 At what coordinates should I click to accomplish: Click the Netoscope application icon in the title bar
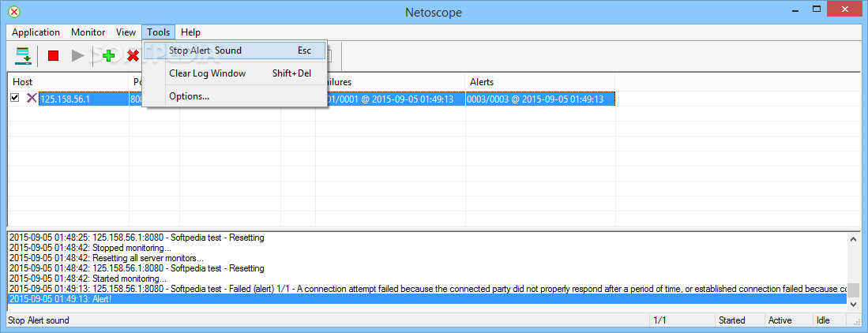pos(14,12)
